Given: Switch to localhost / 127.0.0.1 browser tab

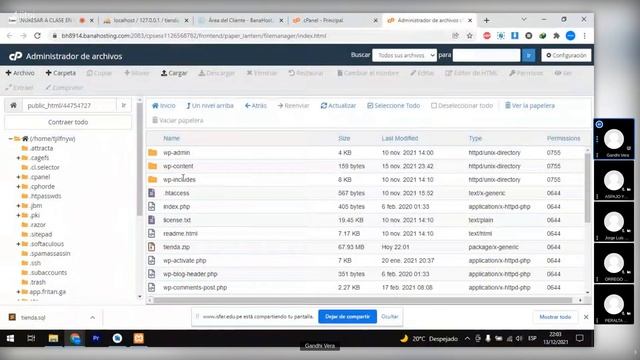Looking at the screenshot, I should coord(146,20).
